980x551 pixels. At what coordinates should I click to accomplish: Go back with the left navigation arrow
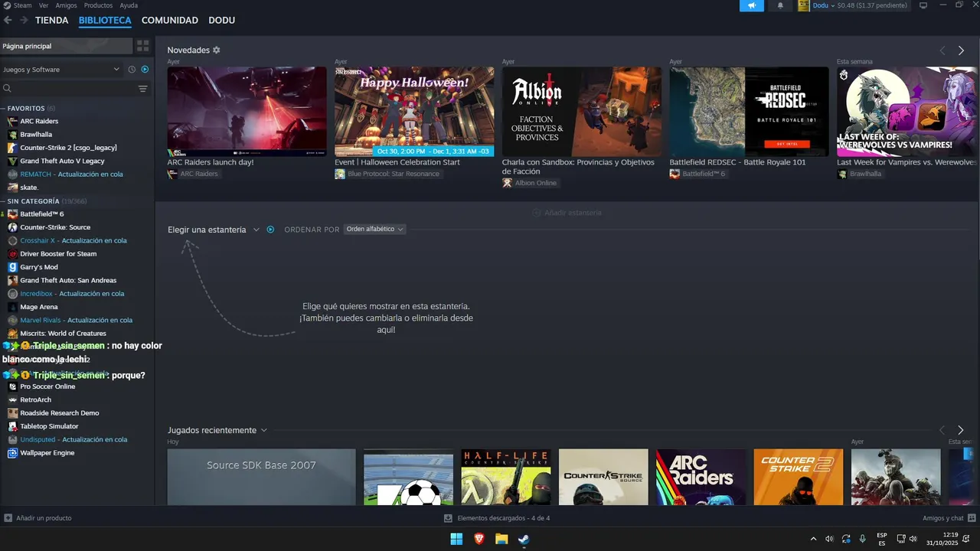[x=8, y=20]
